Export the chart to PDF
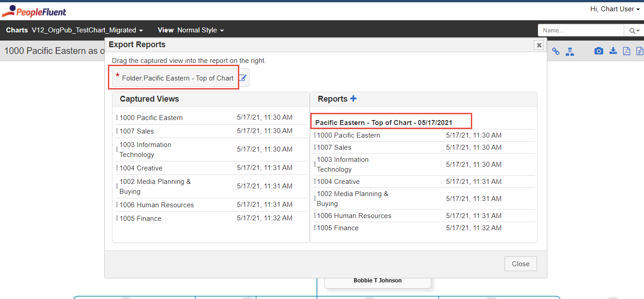The image size is (644, 299). point(626,51)
